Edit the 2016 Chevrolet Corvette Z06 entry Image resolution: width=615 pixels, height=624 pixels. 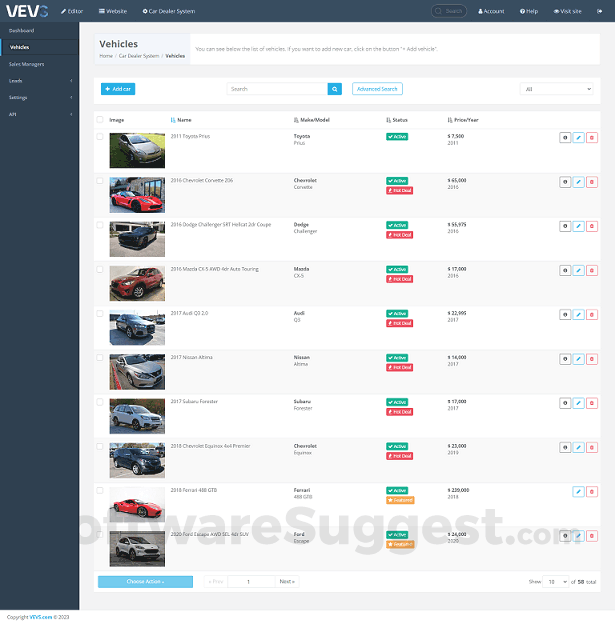coord(578,182)
